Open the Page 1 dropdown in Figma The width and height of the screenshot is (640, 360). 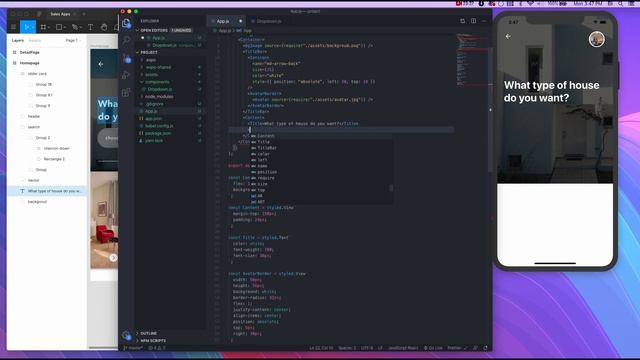click(x=73, y=40)
